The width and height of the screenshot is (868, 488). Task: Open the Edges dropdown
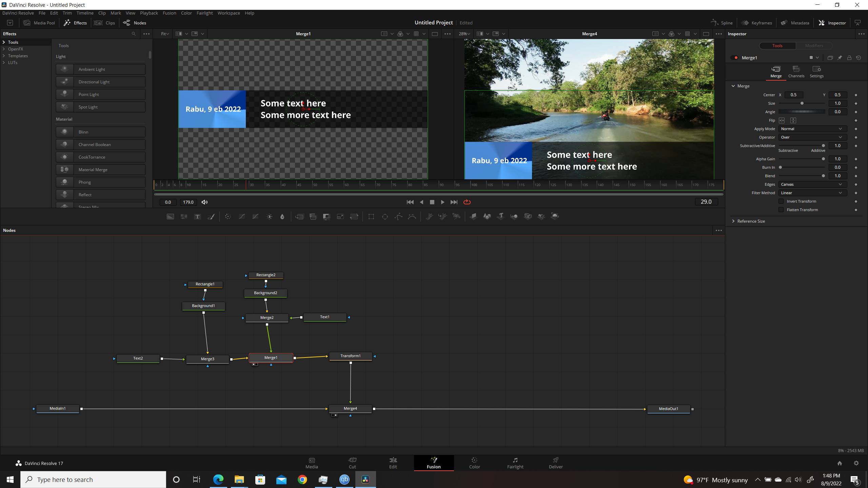(812, 184)
